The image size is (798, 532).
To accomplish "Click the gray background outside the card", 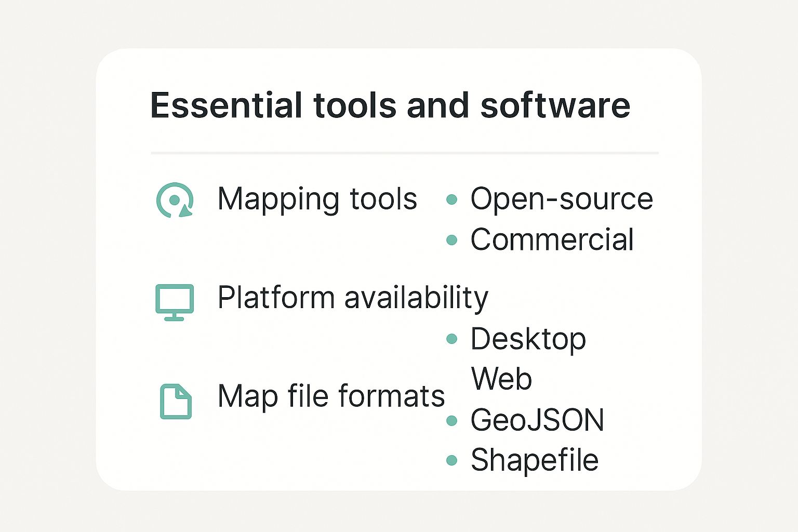I will click(47, 260).
